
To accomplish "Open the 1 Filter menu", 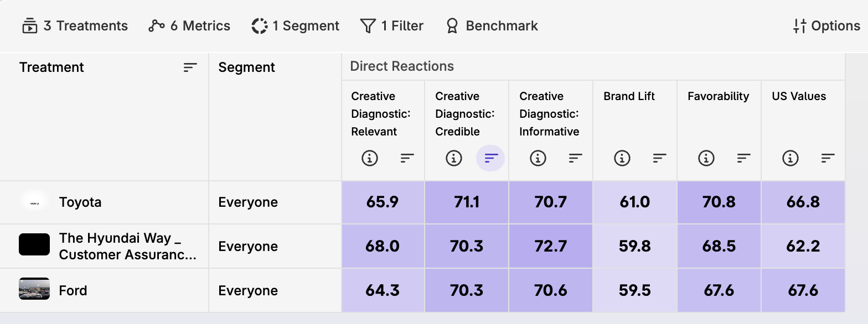I will [391, 26].
